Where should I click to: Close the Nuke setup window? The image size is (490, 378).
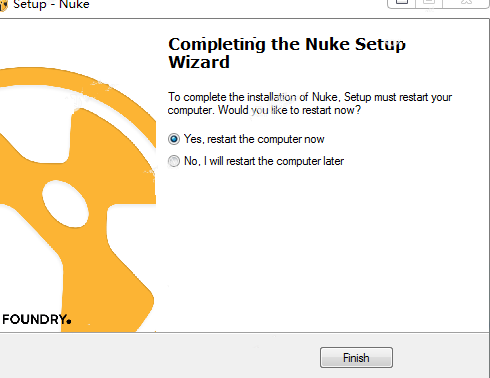(x=466, y=3)
